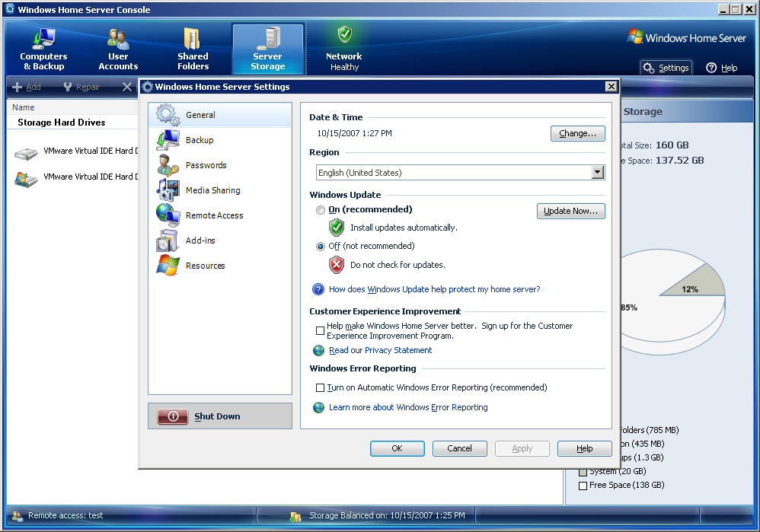Click the Add plus icon in console toolbar
Screen dimensions: 760x532
[17, 87]
